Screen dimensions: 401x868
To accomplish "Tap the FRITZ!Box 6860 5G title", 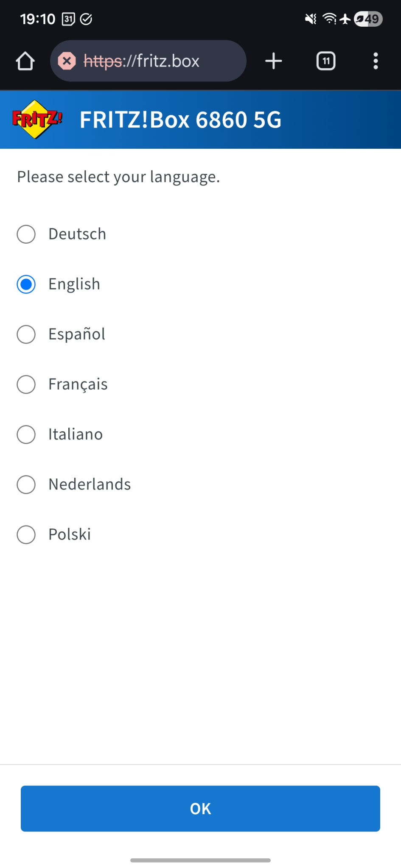I will pyautogui.click(x=180, y=120).
